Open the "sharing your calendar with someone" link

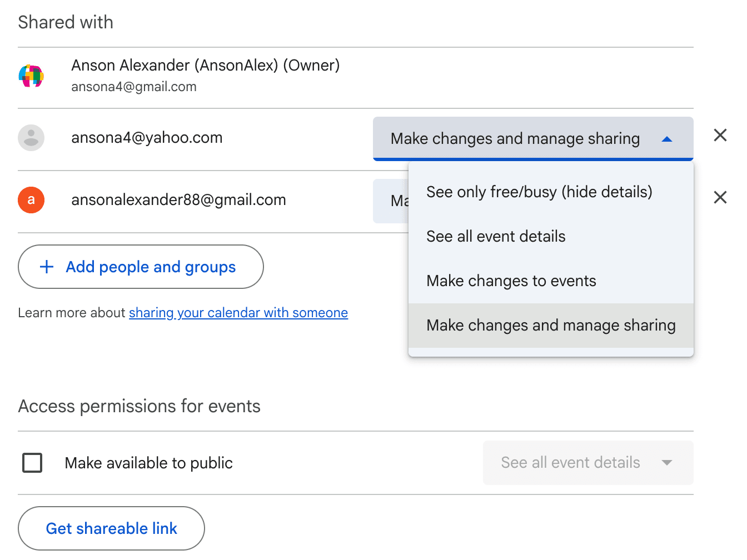tap(238, 313)
